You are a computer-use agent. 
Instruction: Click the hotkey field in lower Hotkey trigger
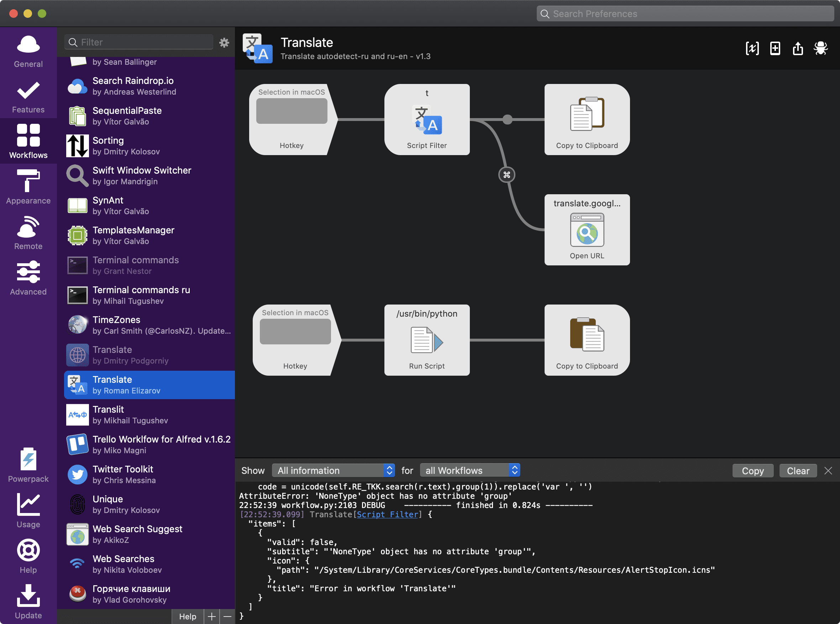click(295, 332)
